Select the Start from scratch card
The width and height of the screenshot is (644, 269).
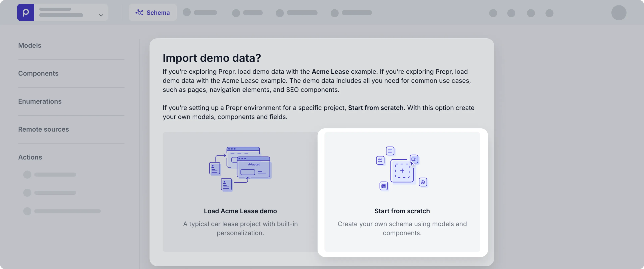(x=402, y=211)
